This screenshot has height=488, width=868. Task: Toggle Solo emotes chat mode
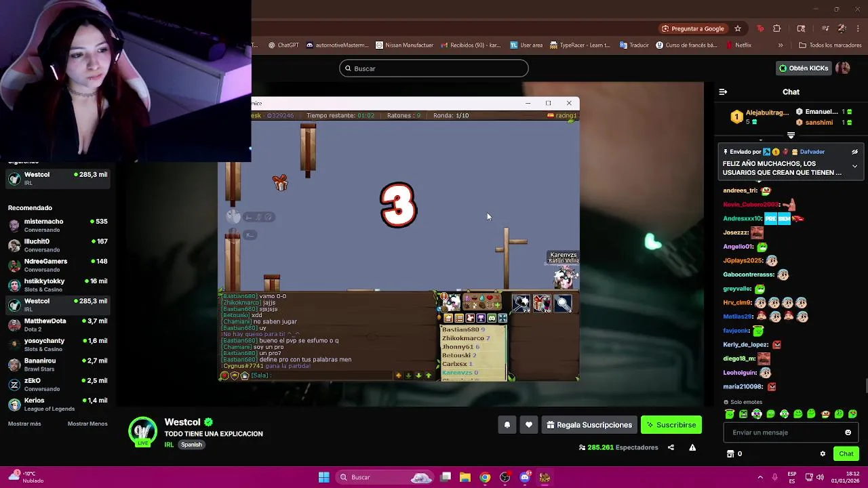point(743,402)
